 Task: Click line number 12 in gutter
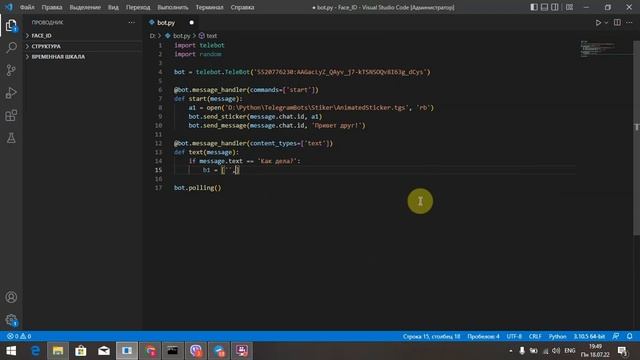158,143
